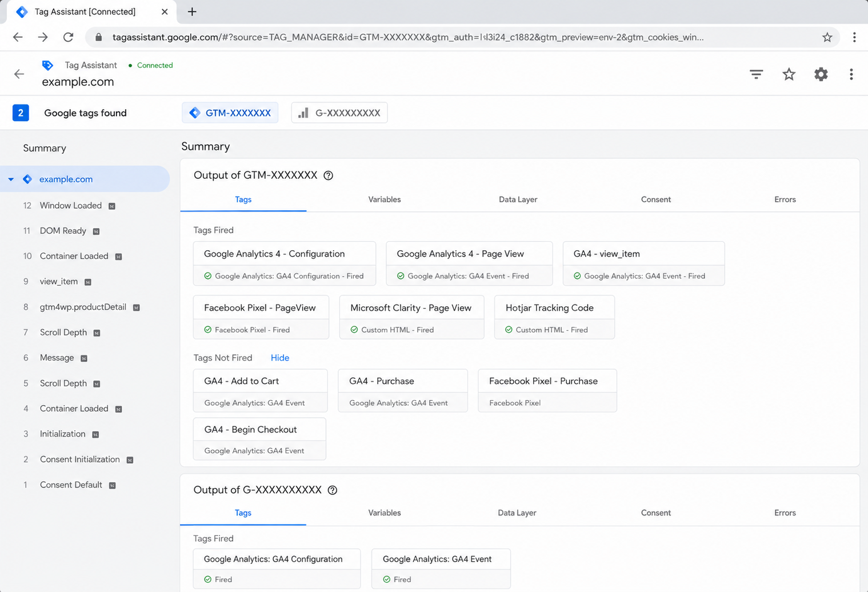Open the filter options icon
This screenshot has width=868, height=592.
pyautogui.click(x=756, y=74)
